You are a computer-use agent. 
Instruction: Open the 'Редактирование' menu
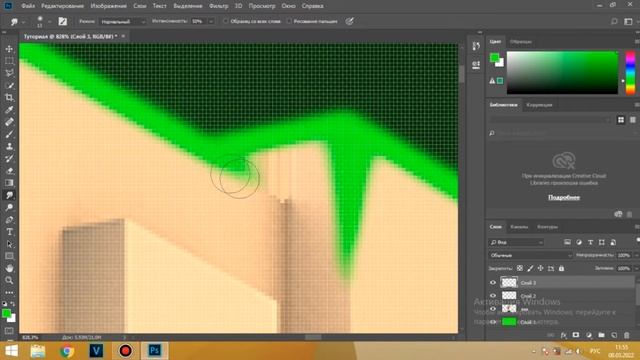pyautogui.click(x=62, y=6)
